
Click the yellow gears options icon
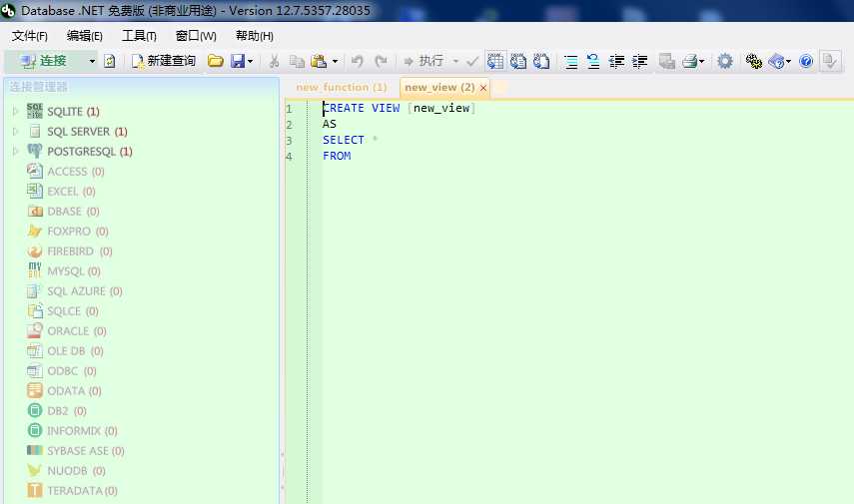(754, 61)
